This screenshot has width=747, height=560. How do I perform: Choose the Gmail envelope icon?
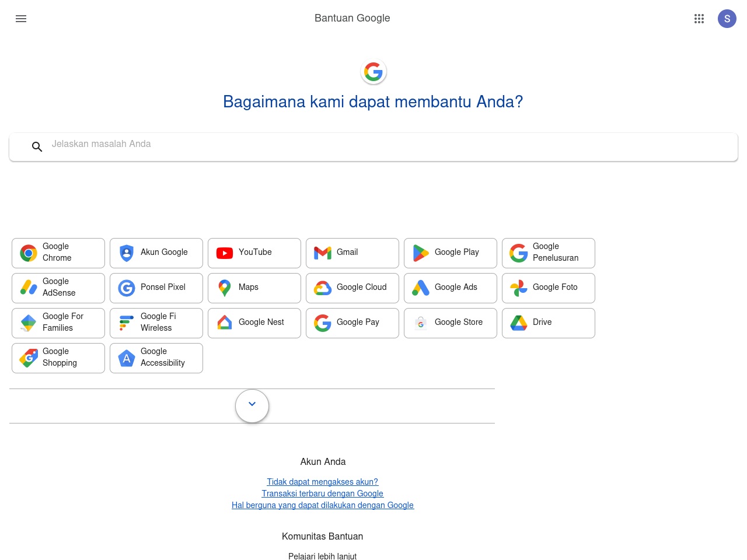323,253
